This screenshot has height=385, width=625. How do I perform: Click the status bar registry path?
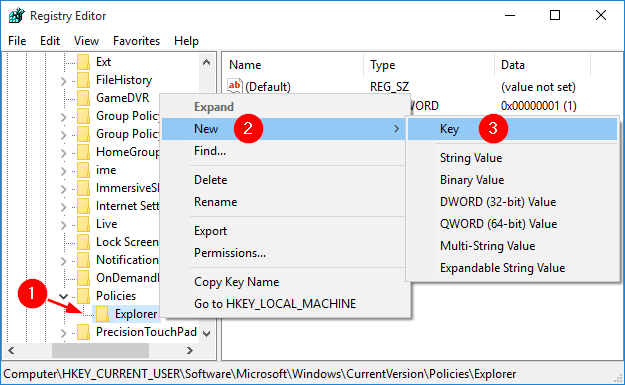259,374
